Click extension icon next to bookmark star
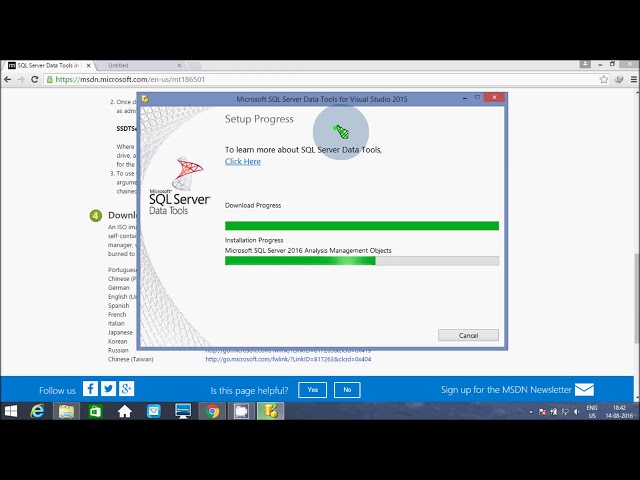 coord(619,80)
